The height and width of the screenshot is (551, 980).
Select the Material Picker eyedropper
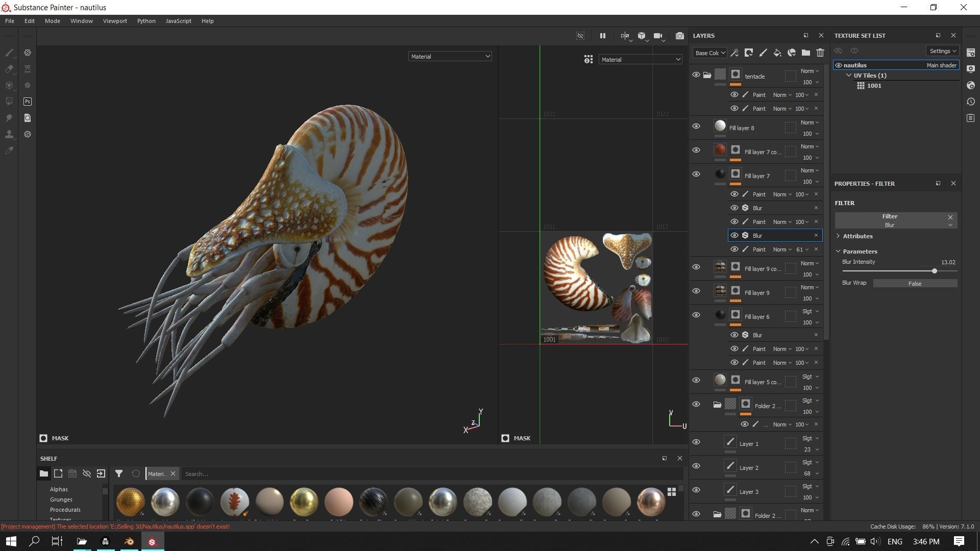pyautogui.click(x=9, y=151)
